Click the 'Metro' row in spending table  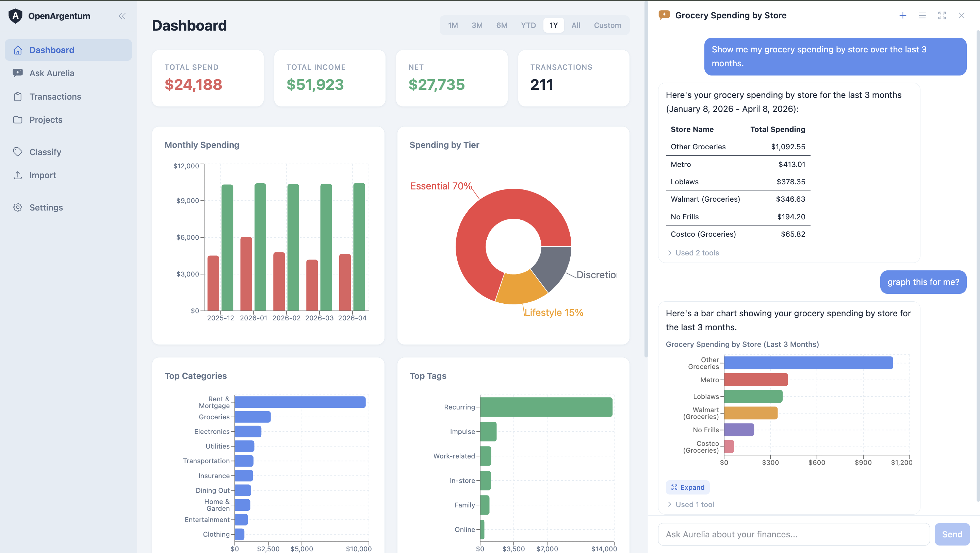click(738, 164)
